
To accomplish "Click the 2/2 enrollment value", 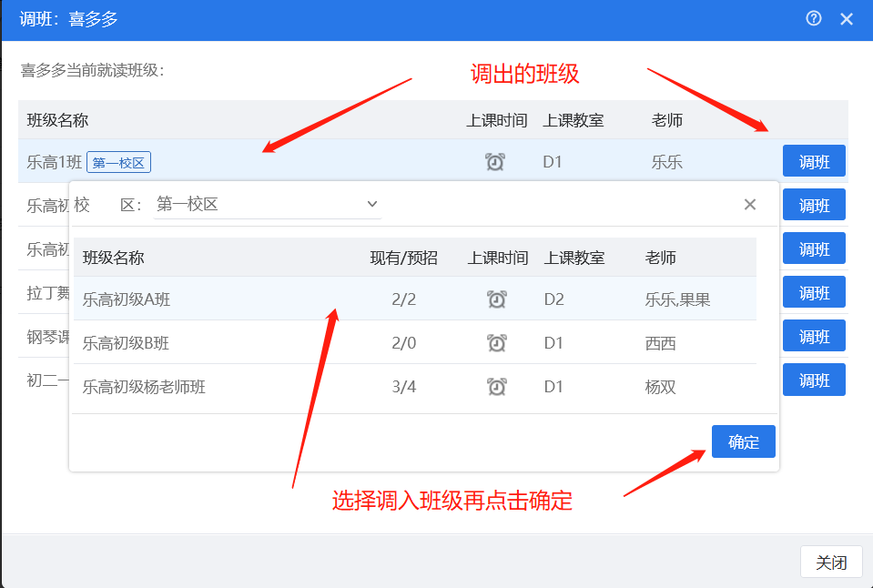I will 403,299.
